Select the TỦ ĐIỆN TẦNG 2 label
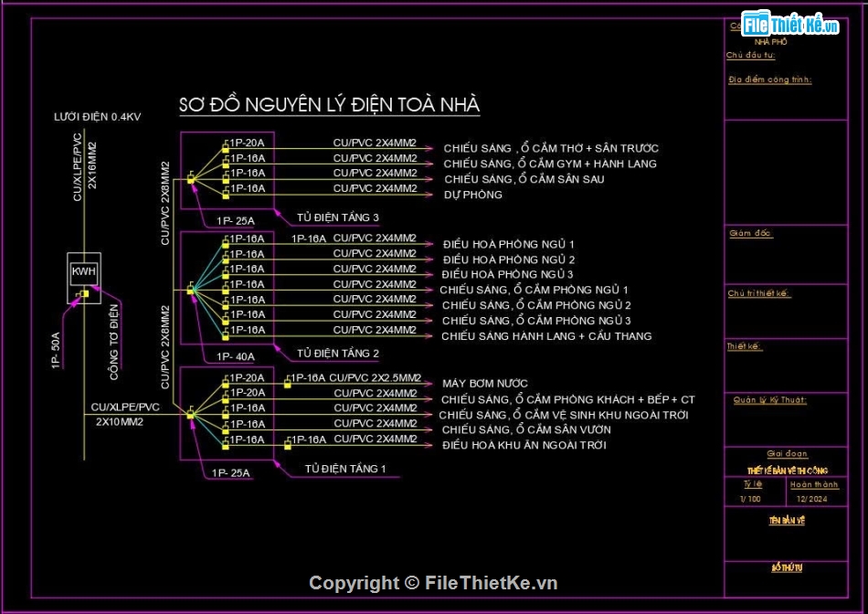 pyautogui.click(x=338, y=354)
